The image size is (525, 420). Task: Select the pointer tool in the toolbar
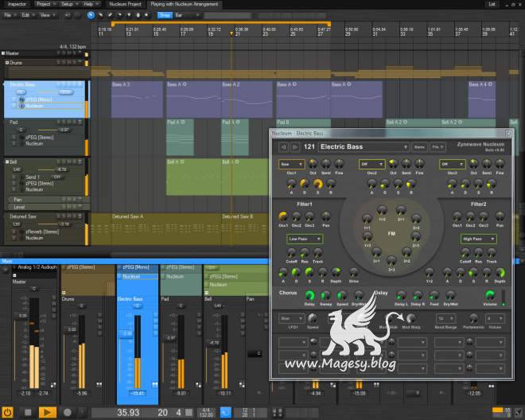[x=91, y=15]
